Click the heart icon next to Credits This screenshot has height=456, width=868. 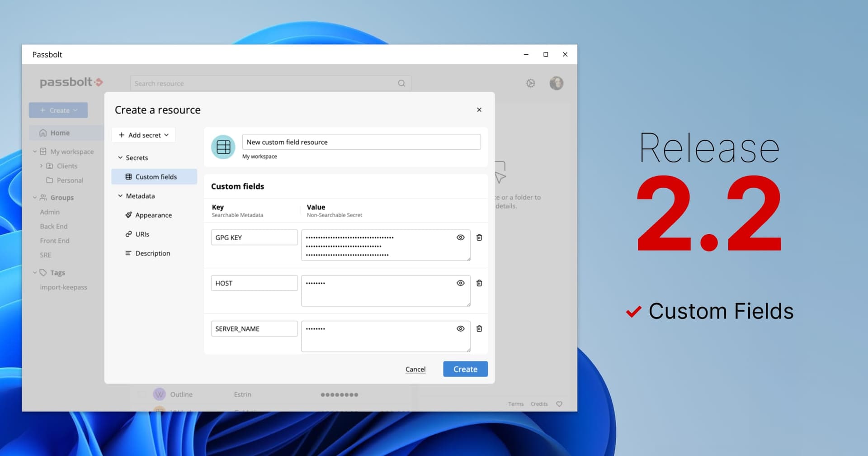[559, 404]
